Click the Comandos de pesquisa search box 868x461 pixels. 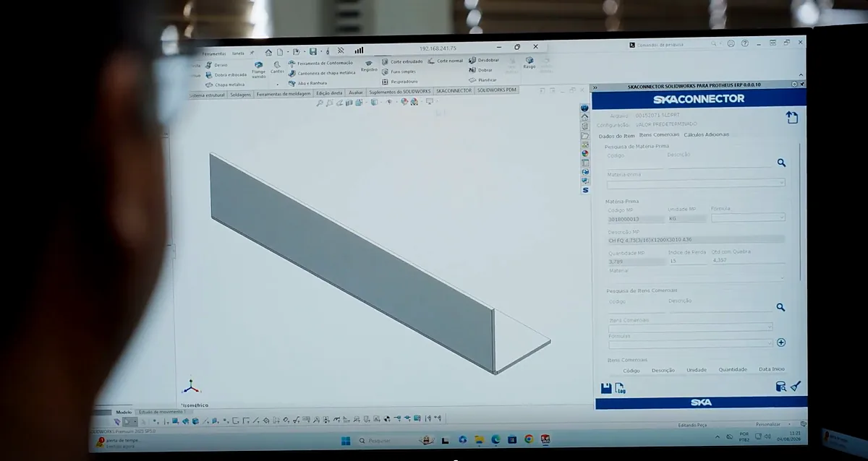pyautogui.click(x=674, y=46)
